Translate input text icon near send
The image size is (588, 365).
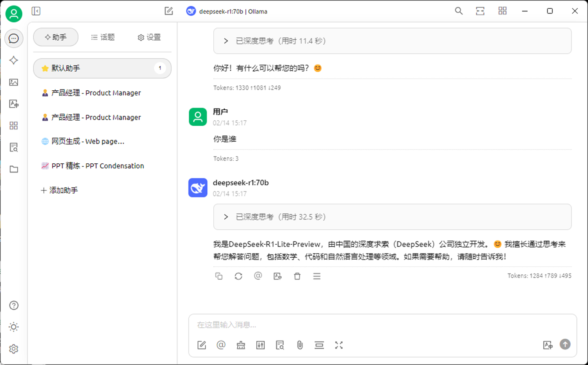[x=548, y=345]
